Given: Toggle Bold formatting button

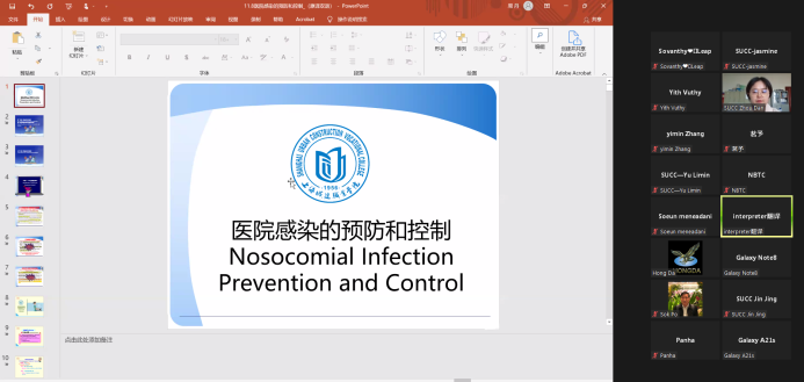Looking at the screenshot, I should pyautogui.click(x=129, y=57).
